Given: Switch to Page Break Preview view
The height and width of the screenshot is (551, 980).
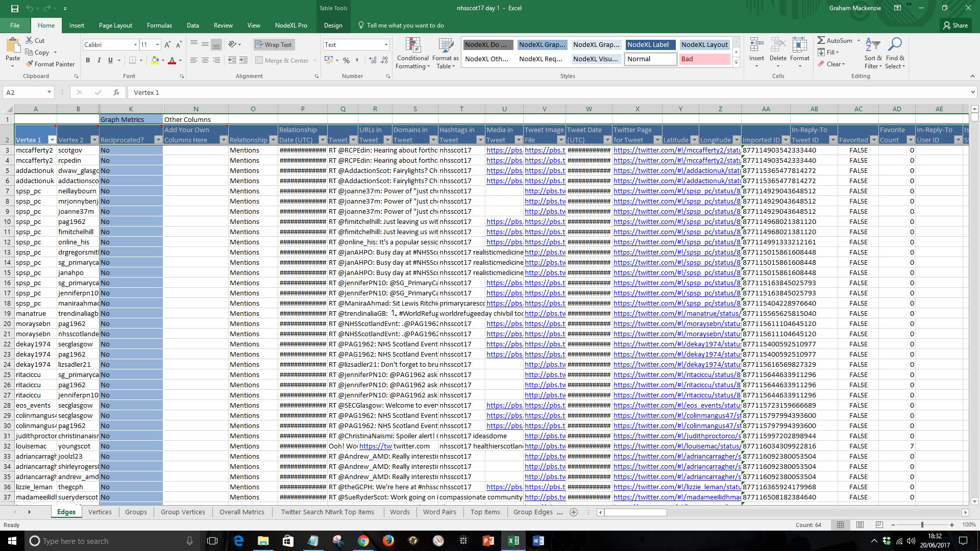Looking at the screenshot, I should 879,524.
